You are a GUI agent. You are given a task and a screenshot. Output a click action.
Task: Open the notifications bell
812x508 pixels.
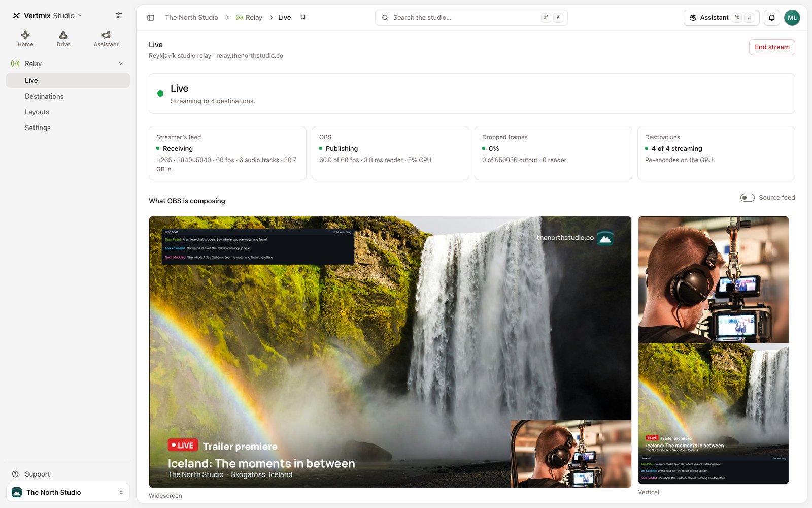[772, 18]
